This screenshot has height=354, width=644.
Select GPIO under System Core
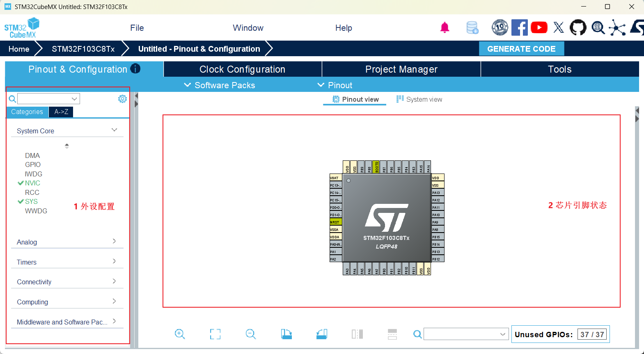[33, 164]
